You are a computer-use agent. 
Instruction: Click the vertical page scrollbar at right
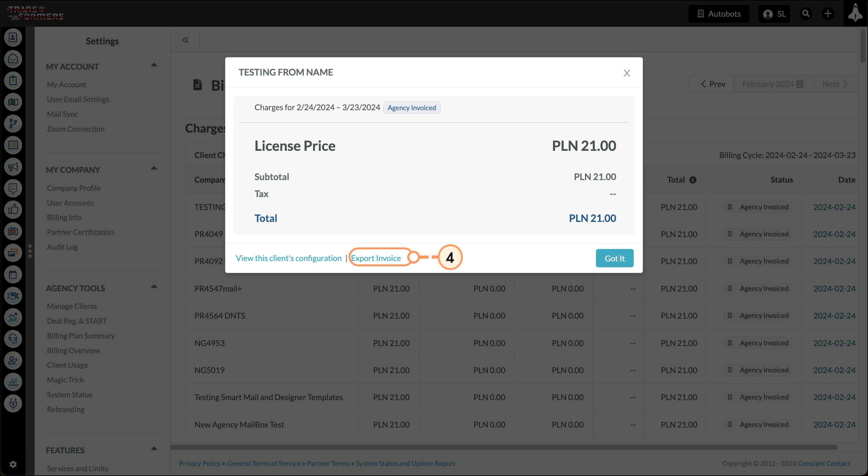click(x=863, y=46)
